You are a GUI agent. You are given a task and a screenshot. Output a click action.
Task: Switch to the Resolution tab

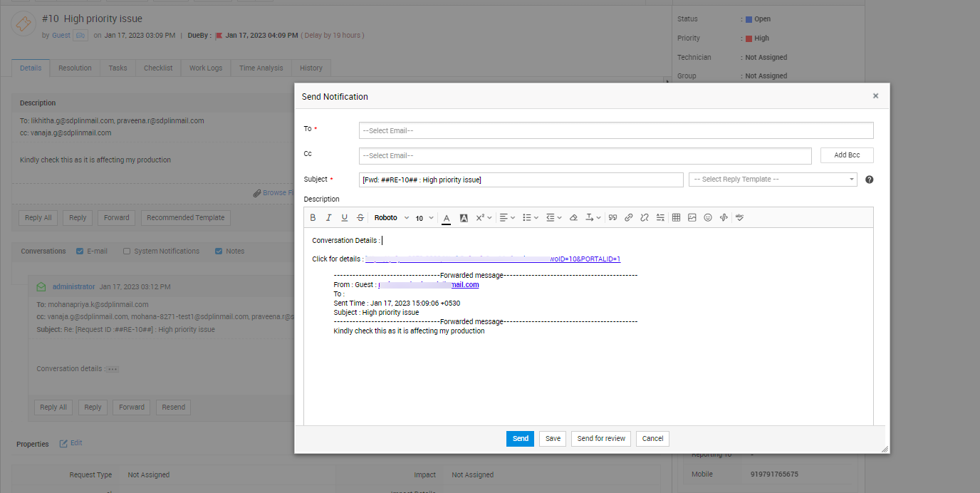(x=75, y=68)
